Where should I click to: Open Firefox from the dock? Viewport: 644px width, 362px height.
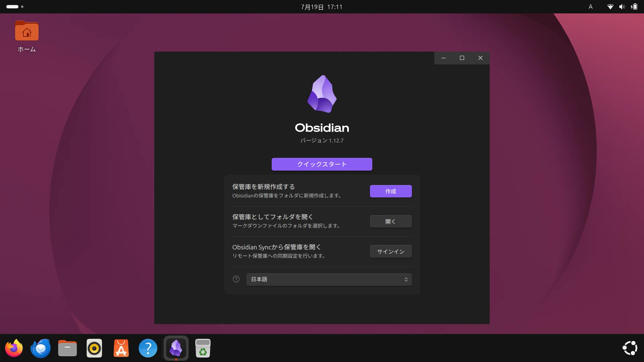pos(14,348)
